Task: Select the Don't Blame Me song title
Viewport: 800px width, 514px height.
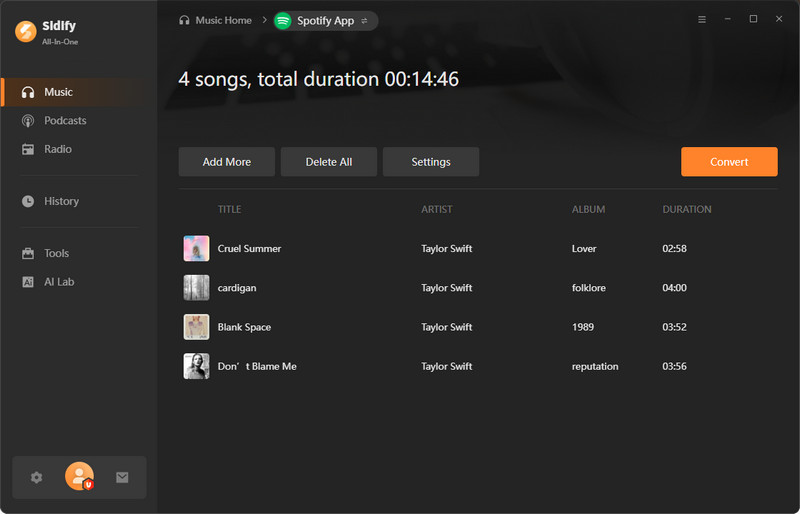Action: click(257, 366)
